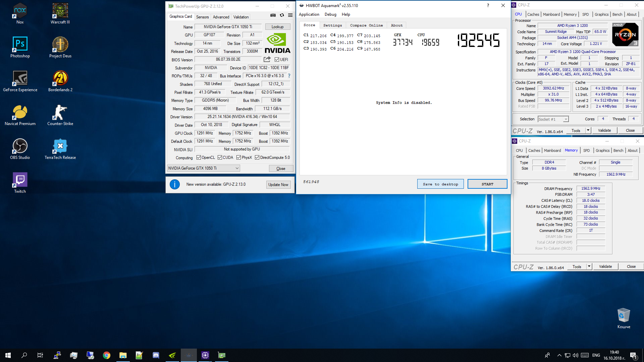644x362 pixels.
Task: Open the Project Deus desktop icon
Action: tap(60, 47)
